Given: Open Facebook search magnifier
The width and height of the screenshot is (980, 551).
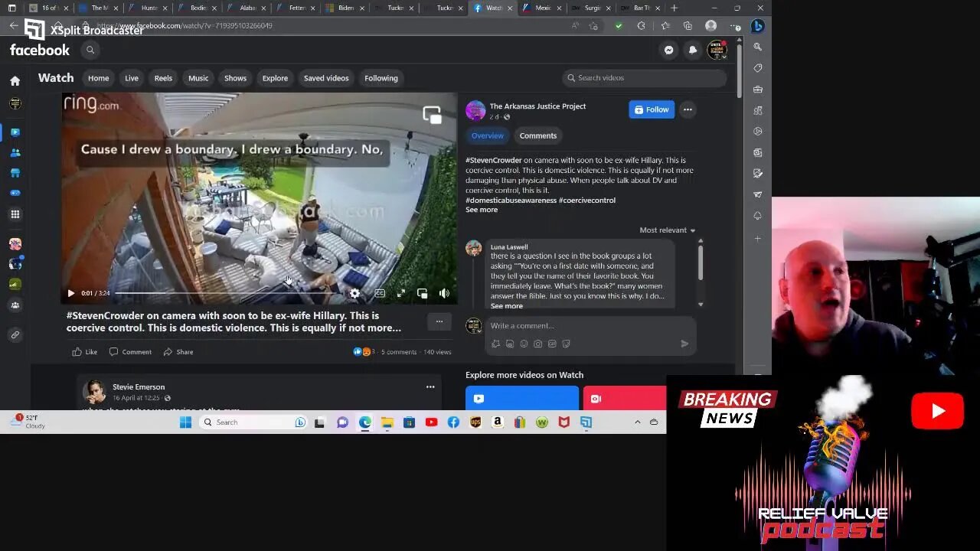Looking at the screenshot, I should 90,50.
